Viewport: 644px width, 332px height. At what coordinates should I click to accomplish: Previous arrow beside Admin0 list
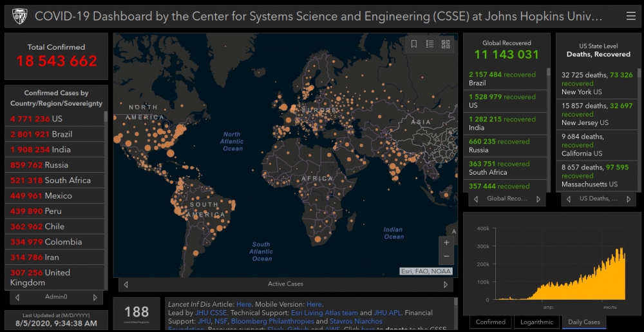pyautogui.click(x=17, y=297)
